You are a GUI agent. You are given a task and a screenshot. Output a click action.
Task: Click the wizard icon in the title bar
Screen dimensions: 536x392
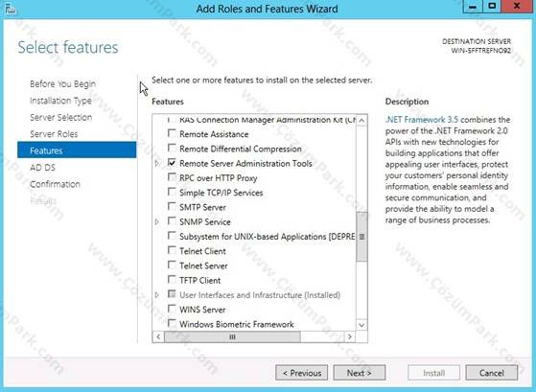coord(10,9)
